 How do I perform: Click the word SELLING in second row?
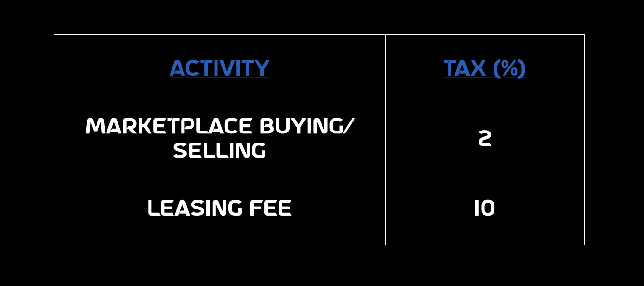pos(219,151)
